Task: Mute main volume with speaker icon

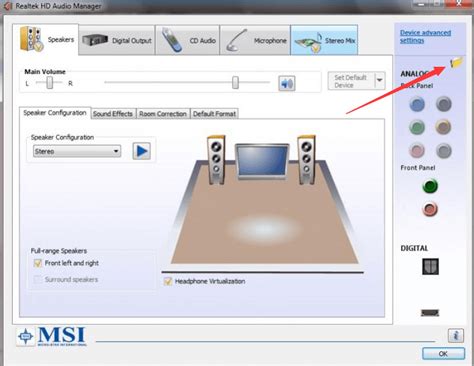Action: (x=287, y=83)
